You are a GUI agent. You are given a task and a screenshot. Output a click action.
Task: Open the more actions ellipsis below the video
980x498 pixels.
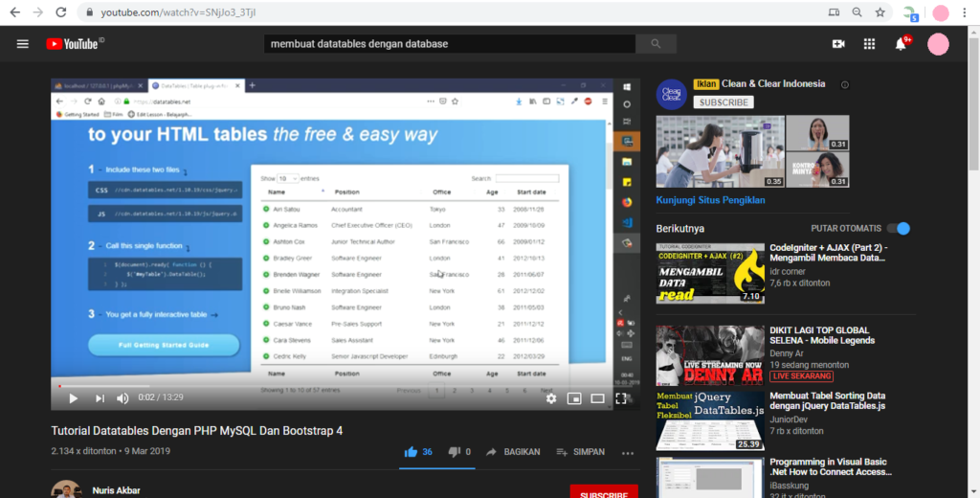click(x=628, y=452)
